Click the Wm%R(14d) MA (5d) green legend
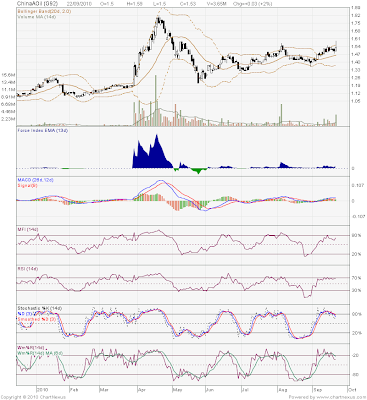The image size is (367, 400). tap(40, 353)
